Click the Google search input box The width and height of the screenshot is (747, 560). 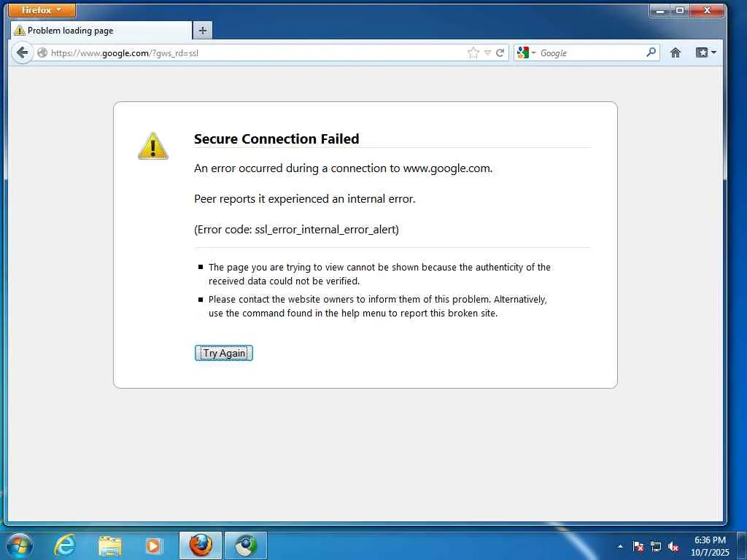591,52
